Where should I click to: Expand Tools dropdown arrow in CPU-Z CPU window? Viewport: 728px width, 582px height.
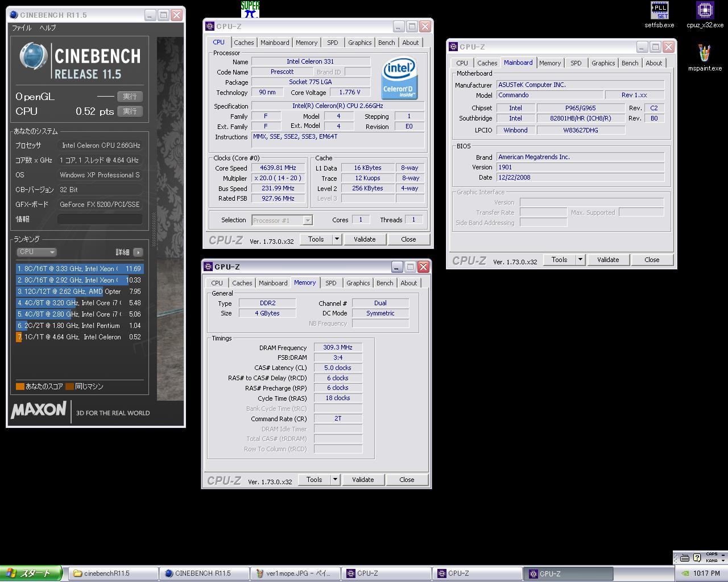pyautogui.click(x=337, y=239)
